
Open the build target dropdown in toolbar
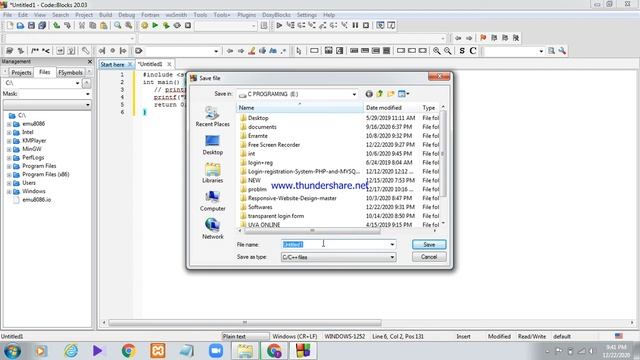(253, 26)
